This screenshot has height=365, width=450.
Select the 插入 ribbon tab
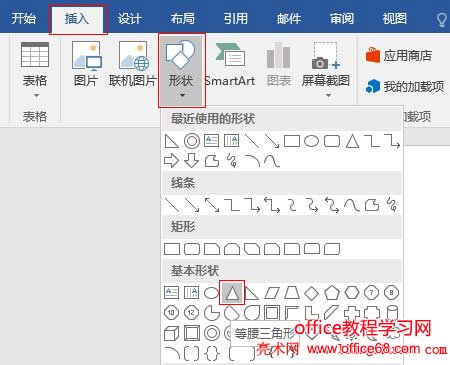coord(78,19)
